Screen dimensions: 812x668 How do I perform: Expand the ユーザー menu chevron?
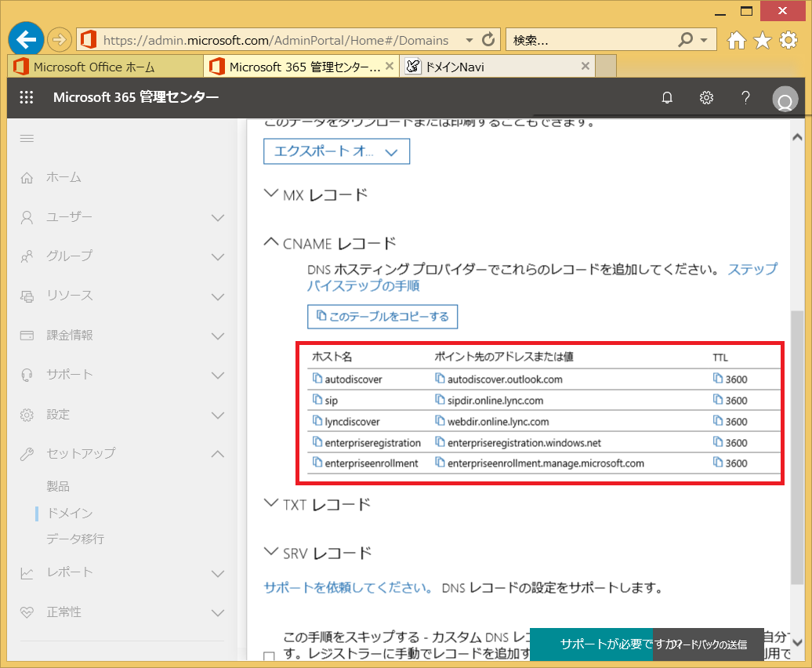tap(218, 217)
